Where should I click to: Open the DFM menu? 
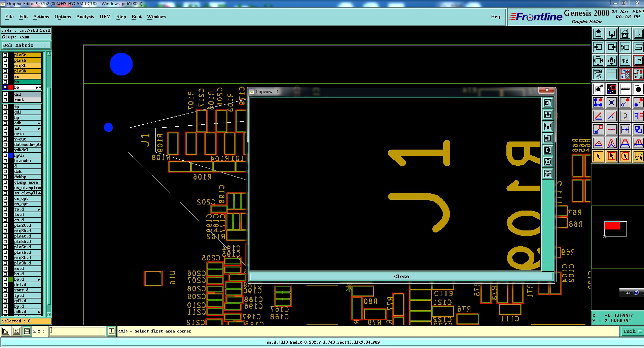(105, 17)
